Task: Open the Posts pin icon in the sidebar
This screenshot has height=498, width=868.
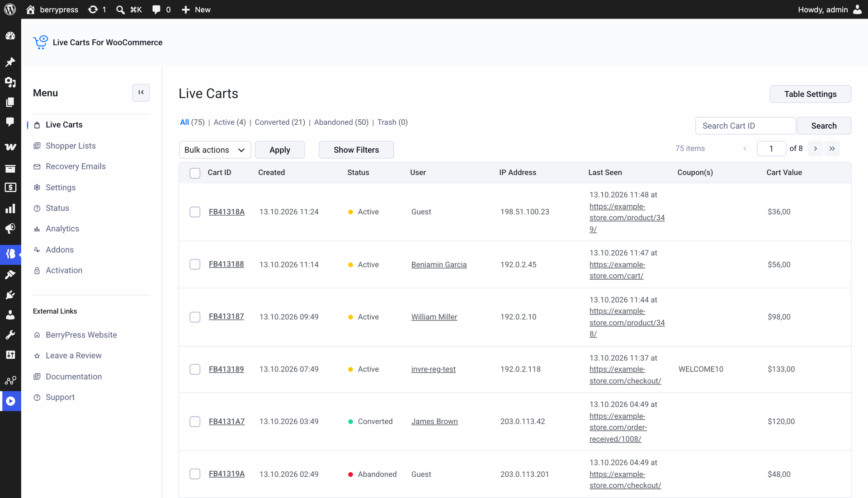Action: [10, 62]
